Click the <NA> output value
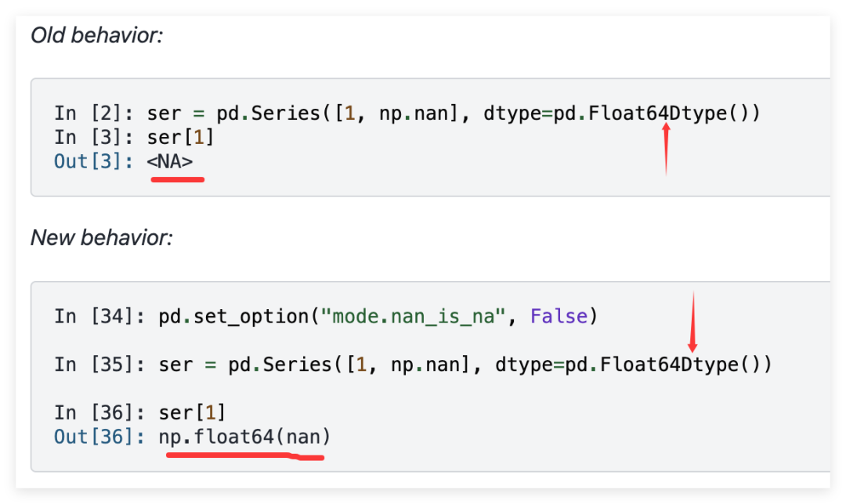Viewport: 846px width, 504px height. click(x=170, y=161)
